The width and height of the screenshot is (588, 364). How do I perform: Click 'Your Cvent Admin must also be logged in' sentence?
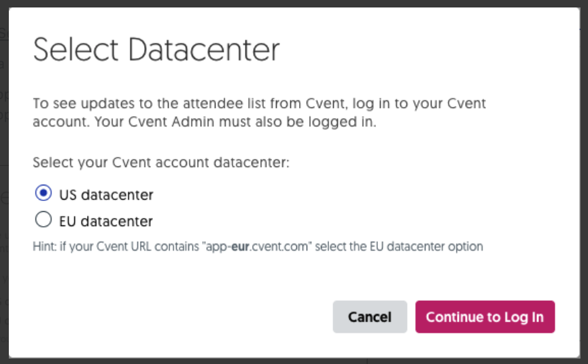235,122
